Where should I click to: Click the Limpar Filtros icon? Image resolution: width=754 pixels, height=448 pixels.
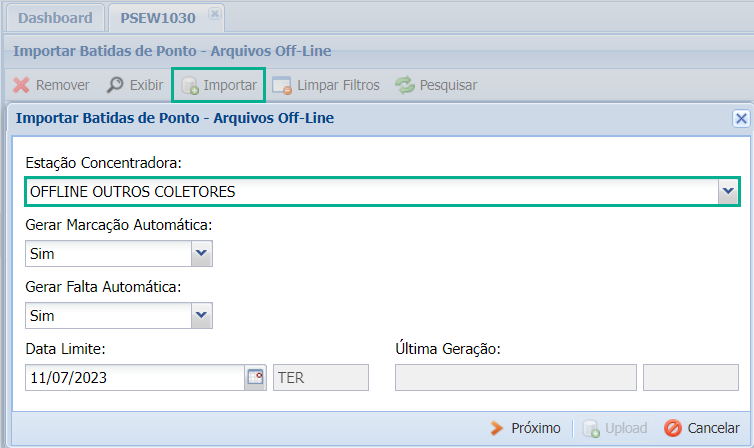[x=282, y=85]
